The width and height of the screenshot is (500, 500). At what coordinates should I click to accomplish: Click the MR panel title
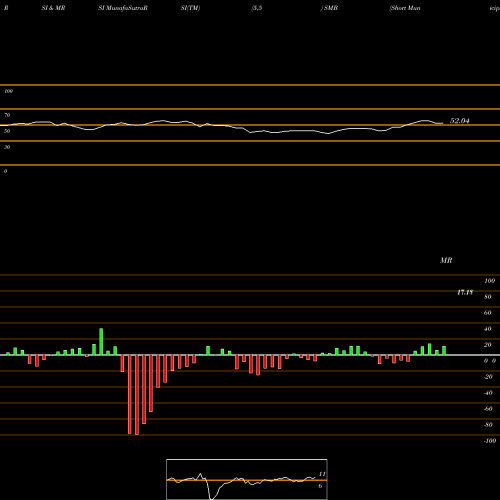click(446, 260)
